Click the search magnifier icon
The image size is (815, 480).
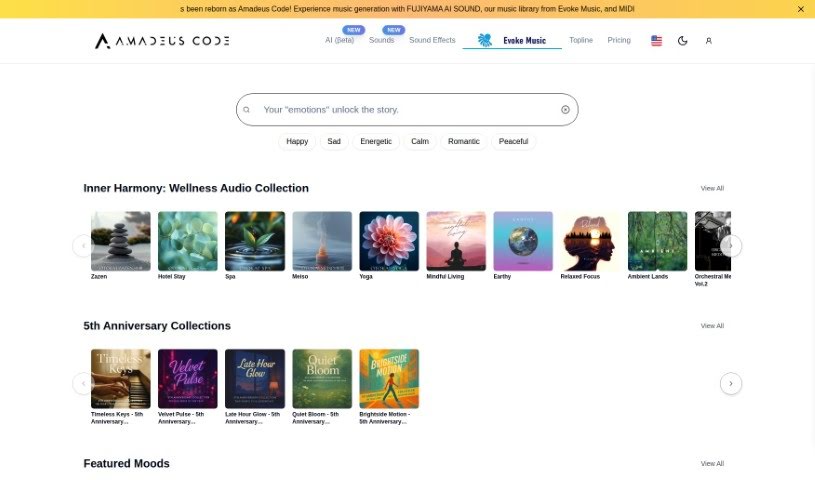(x=246, y=110)
